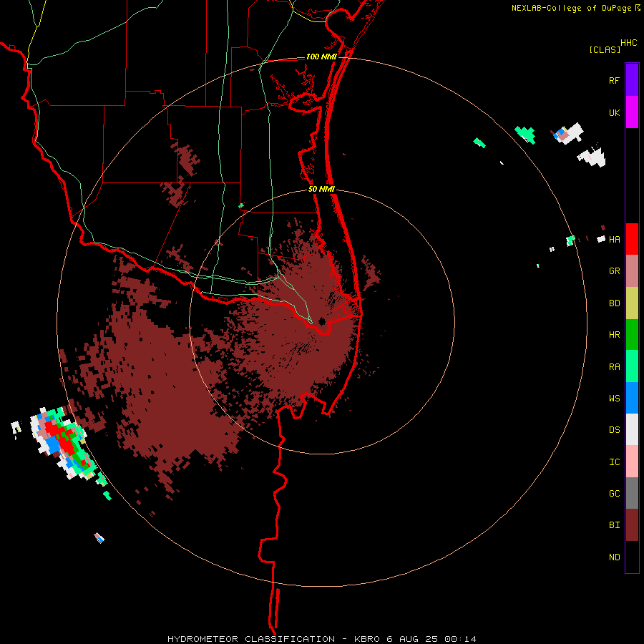
Task: Click the "DS" legend label
Action: (614, 430)
